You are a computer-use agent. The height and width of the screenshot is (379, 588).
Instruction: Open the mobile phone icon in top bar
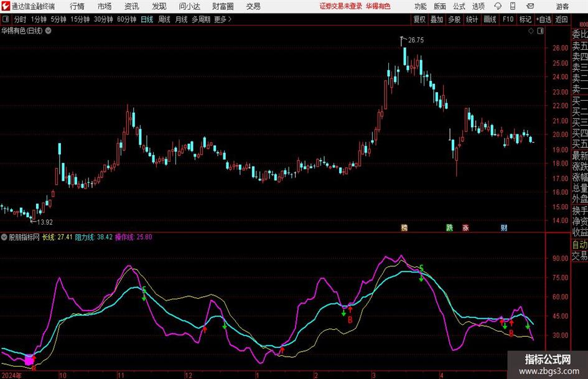(x=513, y=6)
